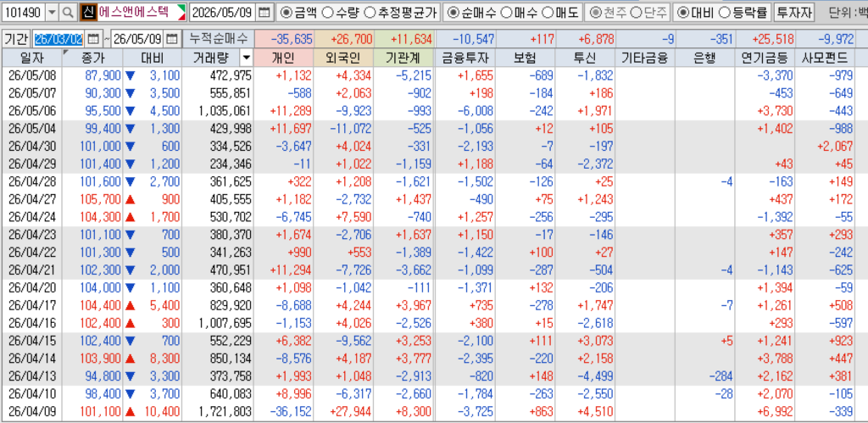868x423 pixels.
Task: Select the 26/04/24 date row
Action: [x=31, y=217]
